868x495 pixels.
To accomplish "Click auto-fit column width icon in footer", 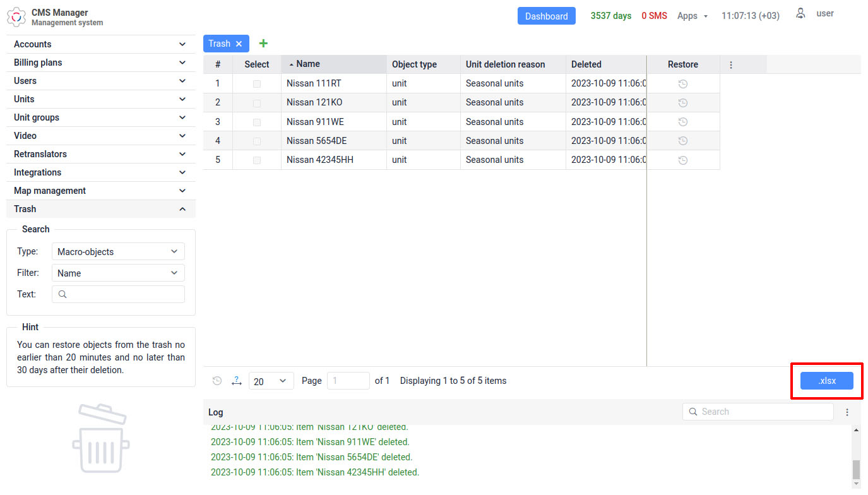I will (x=237, y=381).
